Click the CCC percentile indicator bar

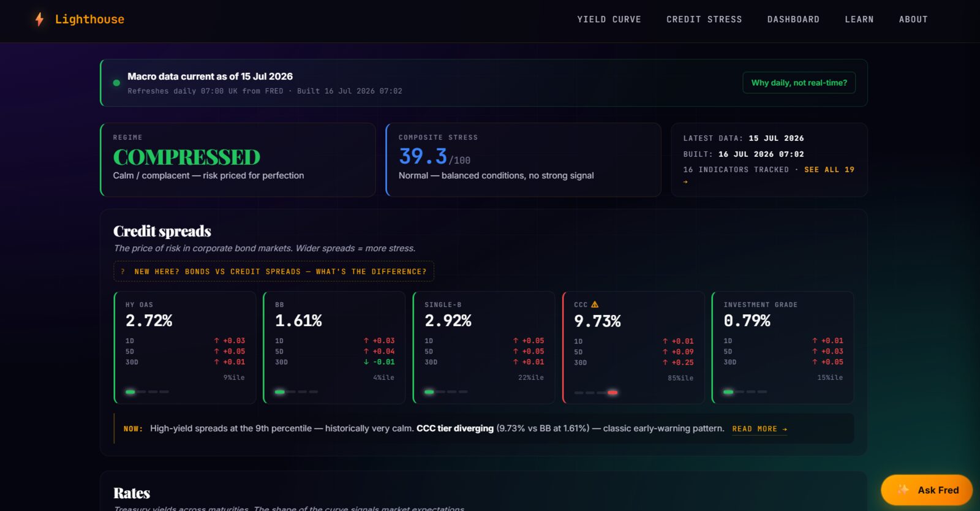coord(596,392)
